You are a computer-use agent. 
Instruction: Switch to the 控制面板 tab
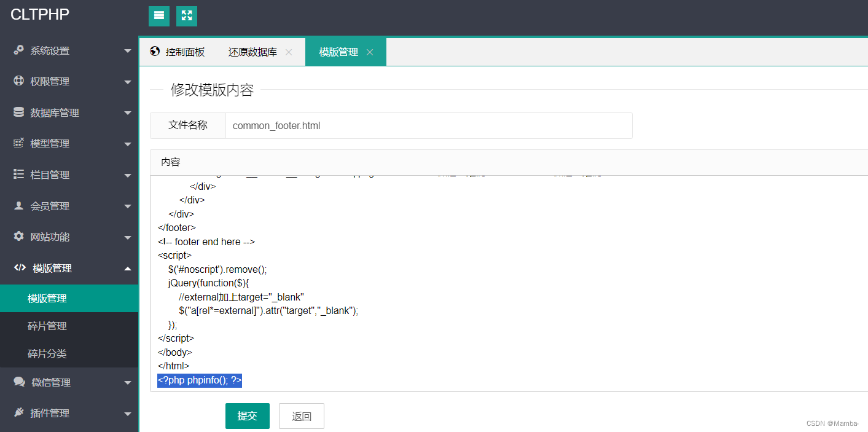pos(177,52)
